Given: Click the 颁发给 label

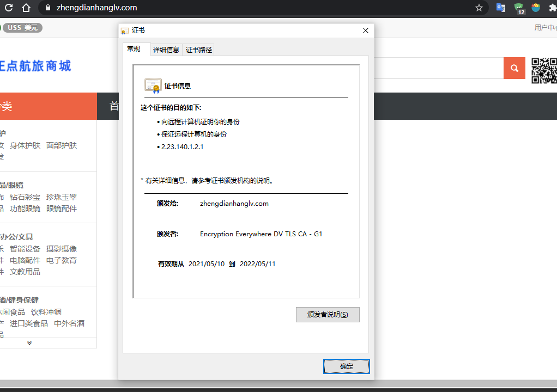Looking at the screenshot, I should [168, 204].
